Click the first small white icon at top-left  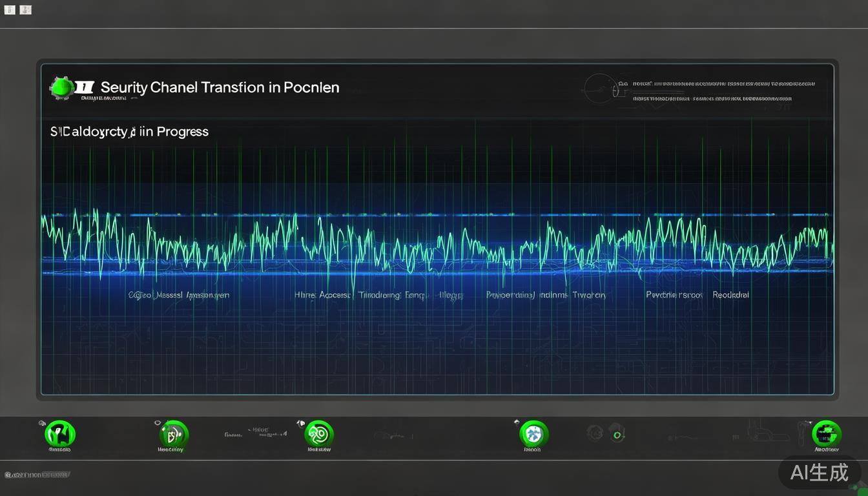click(x=10, y=10)
